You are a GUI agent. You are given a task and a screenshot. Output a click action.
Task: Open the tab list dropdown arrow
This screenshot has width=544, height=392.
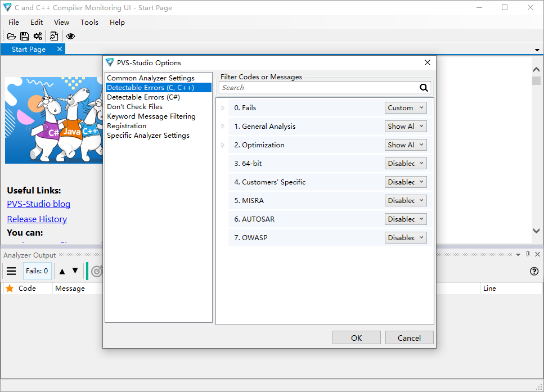537,50
